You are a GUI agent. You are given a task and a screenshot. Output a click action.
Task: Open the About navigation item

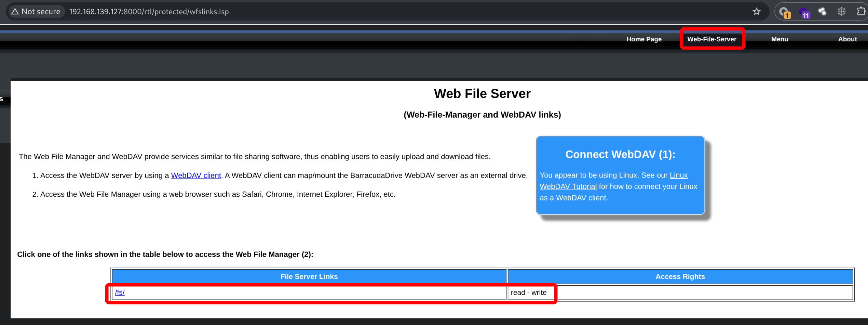coord(847,39)
